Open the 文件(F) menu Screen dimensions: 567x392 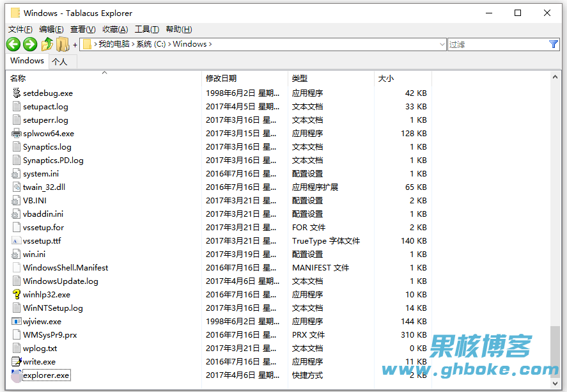pos(20,29)
